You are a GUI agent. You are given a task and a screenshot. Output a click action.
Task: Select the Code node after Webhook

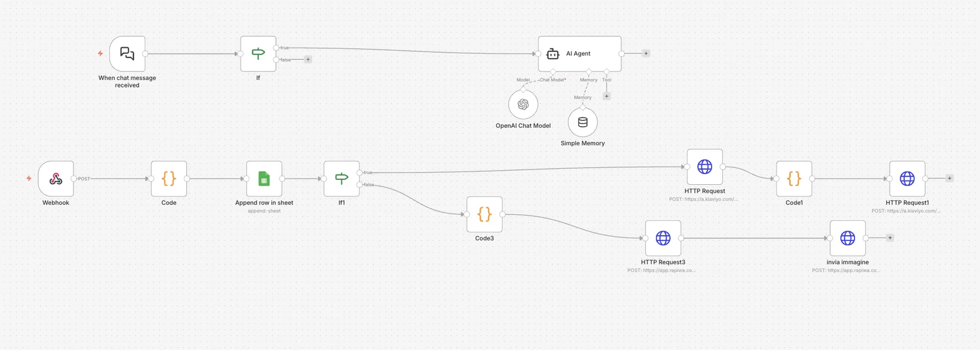[169, 179]
